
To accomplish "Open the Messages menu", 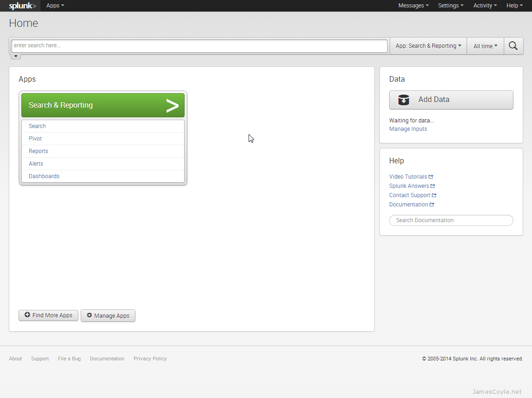I will click(413, 6).
